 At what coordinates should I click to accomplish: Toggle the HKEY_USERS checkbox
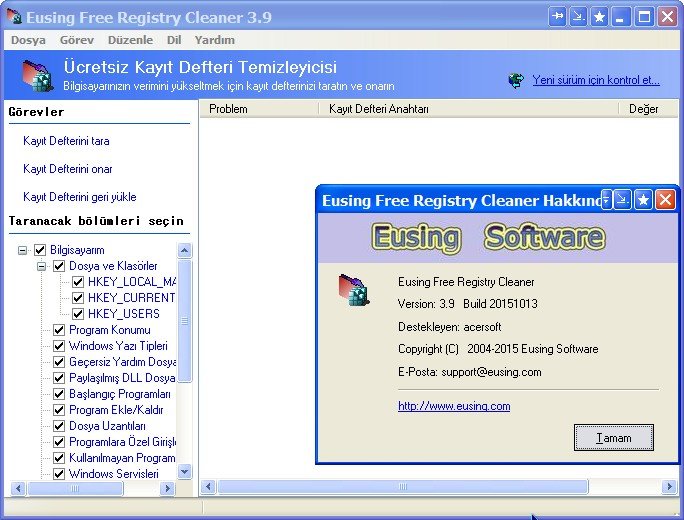coord(78,314)
